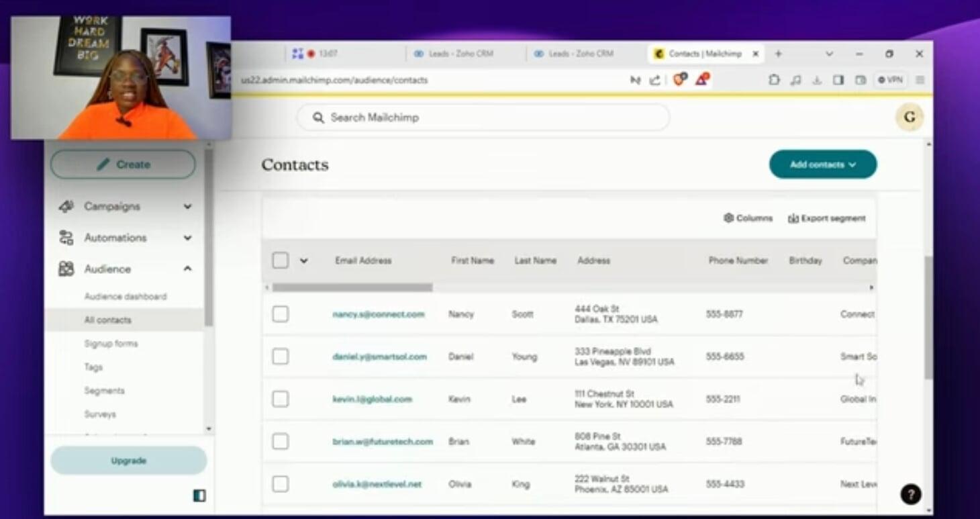The height and width of the screenshot is (519, 980).
Task: Click the sidebar collapse icon
Action: [x=199, y=496]
